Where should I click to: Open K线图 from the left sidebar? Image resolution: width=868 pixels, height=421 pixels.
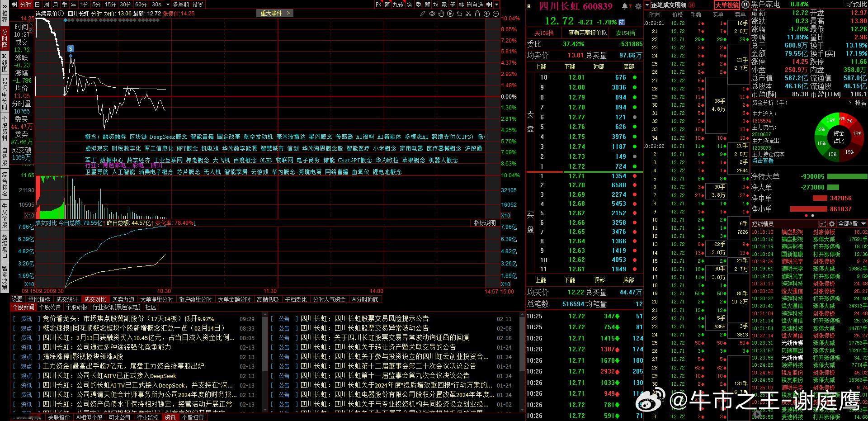point(5,63)
